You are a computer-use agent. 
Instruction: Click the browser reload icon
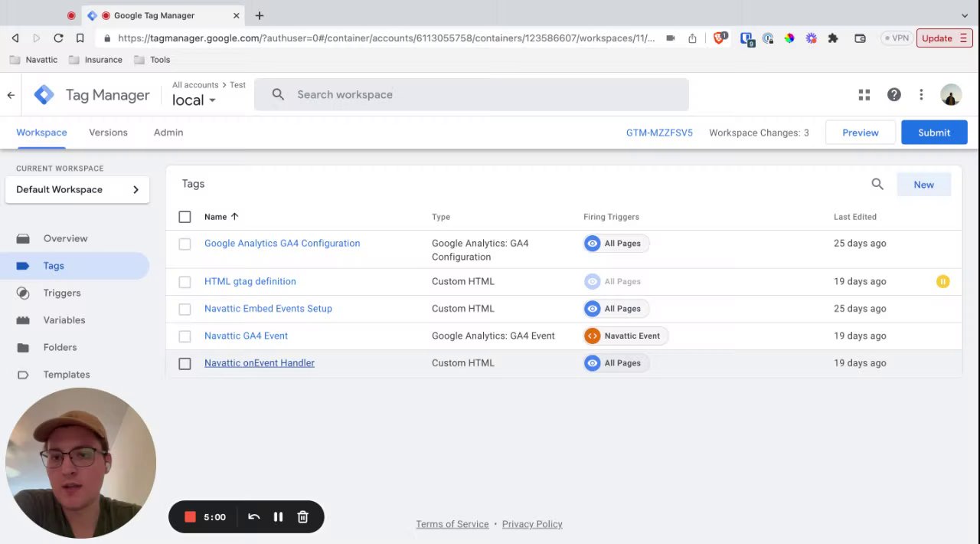58,38
